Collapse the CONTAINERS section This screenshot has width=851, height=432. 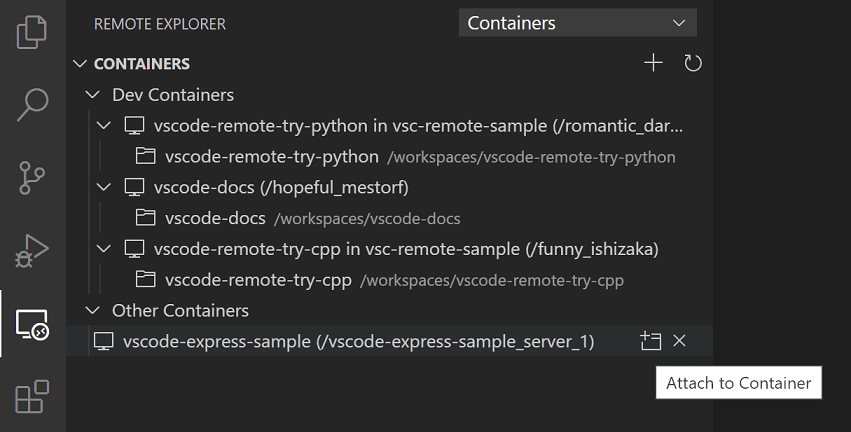tap(80, 64)
